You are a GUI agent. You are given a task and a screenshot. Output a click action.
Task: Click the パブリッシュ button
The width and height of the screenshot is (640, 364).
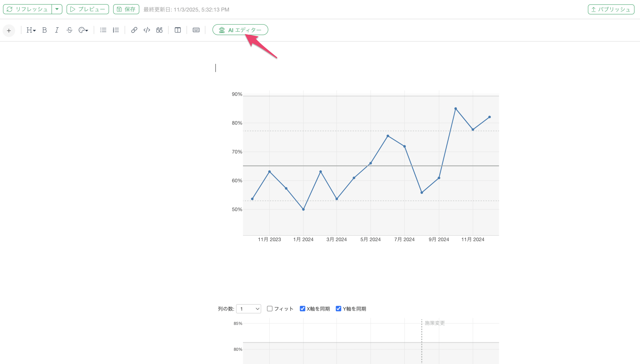611,10
